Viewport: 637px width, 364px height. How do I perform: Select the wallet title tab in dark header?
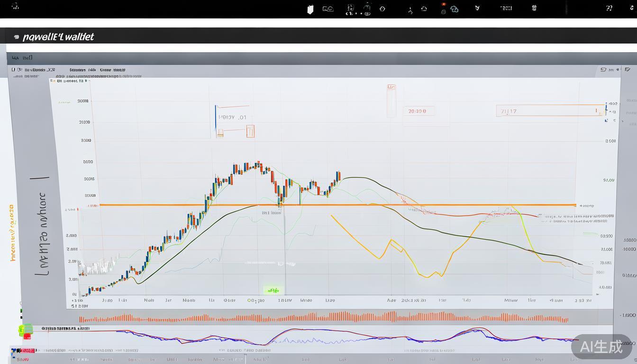point(58,37)
